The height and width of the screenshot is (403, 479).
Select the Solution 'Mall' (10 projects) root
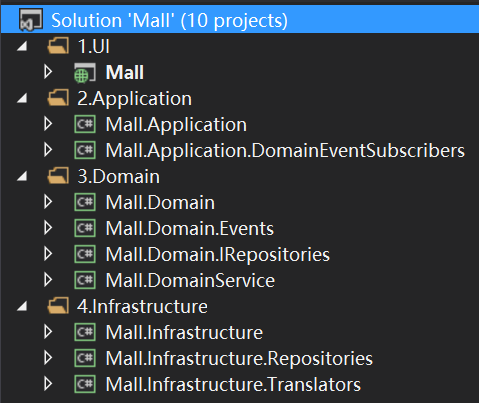[x=169, y=20]
